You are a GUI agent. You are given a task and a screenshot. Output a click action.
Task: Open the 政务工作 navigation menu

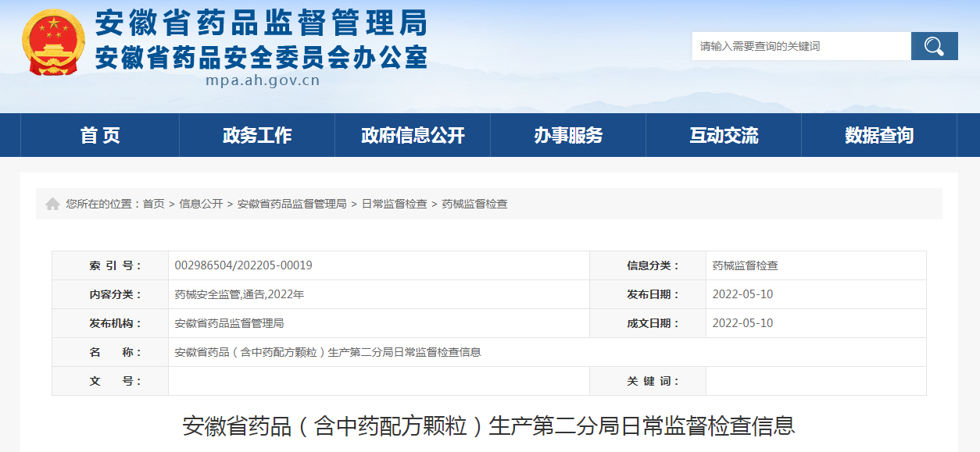coord(257,135)
